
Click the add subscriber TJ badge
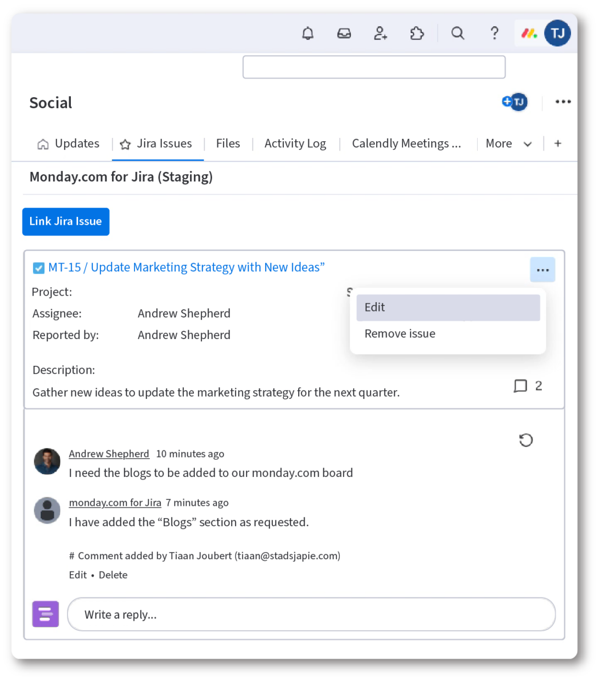click(515, 102)
